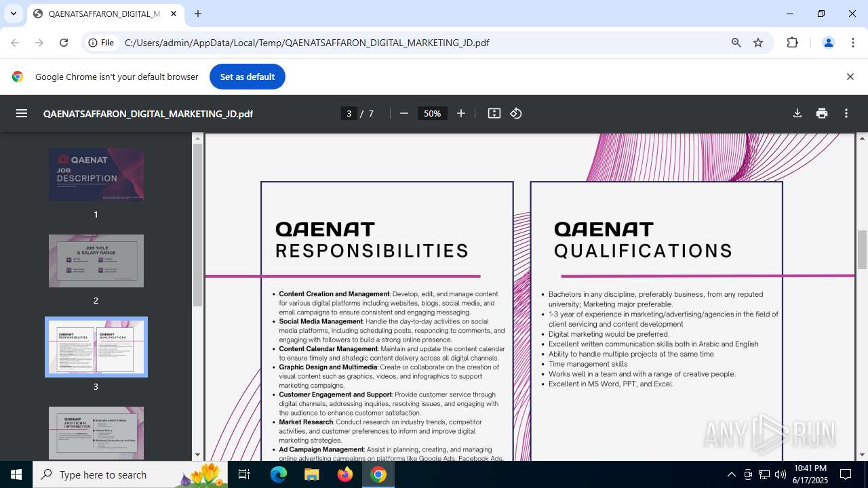Click the QAENATSAFFARON PDF tab
868x488 pixels.
click(x=105, y=14)
